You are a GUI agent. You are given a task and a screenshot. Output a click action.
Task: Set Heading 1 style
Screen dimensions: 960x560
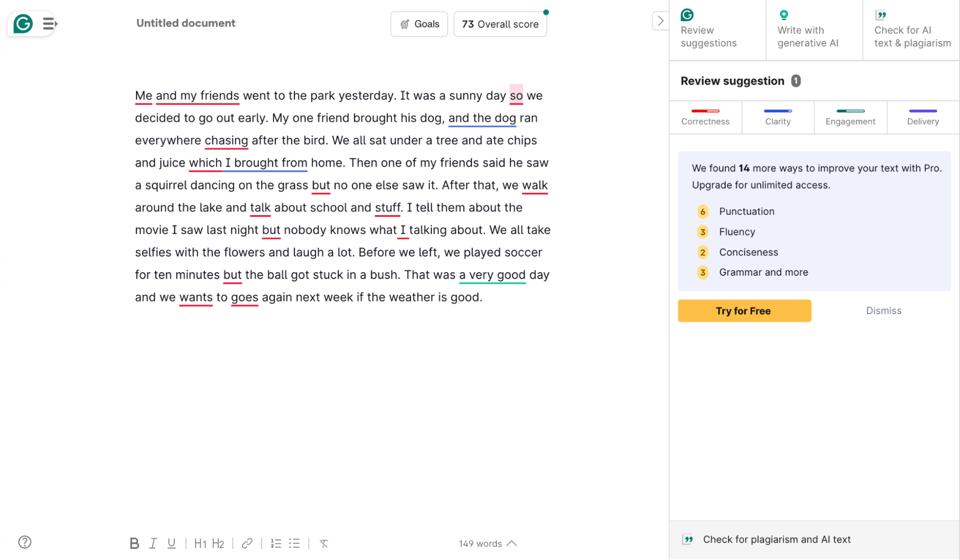click(x=200, y=543)
